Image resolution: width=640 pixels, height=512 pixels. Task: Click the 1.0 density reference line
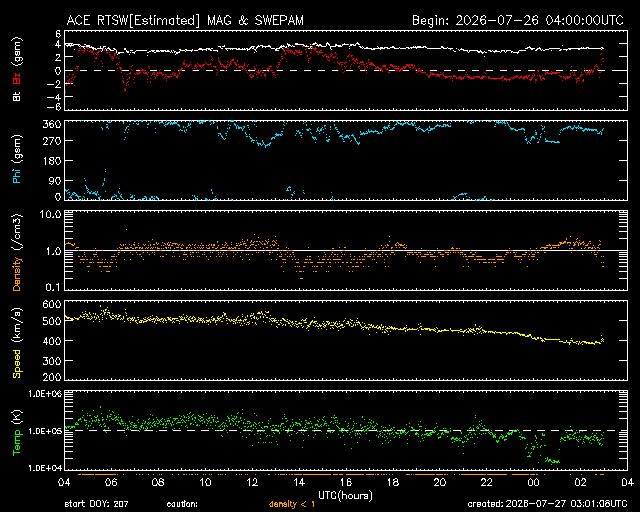(346, 250)
